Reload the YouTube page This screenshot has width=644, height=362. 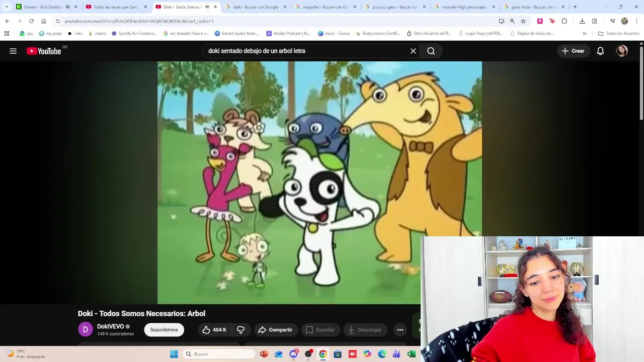[31, 21]
